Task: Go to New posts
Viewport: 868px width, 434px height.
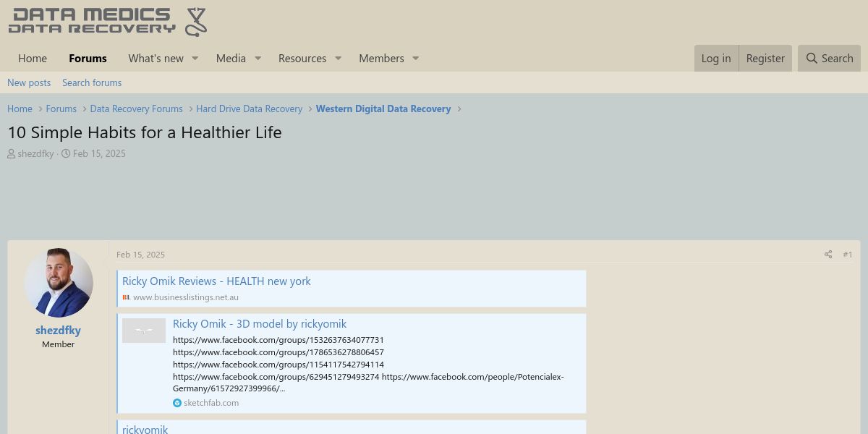Action: (x=29, y=82)
